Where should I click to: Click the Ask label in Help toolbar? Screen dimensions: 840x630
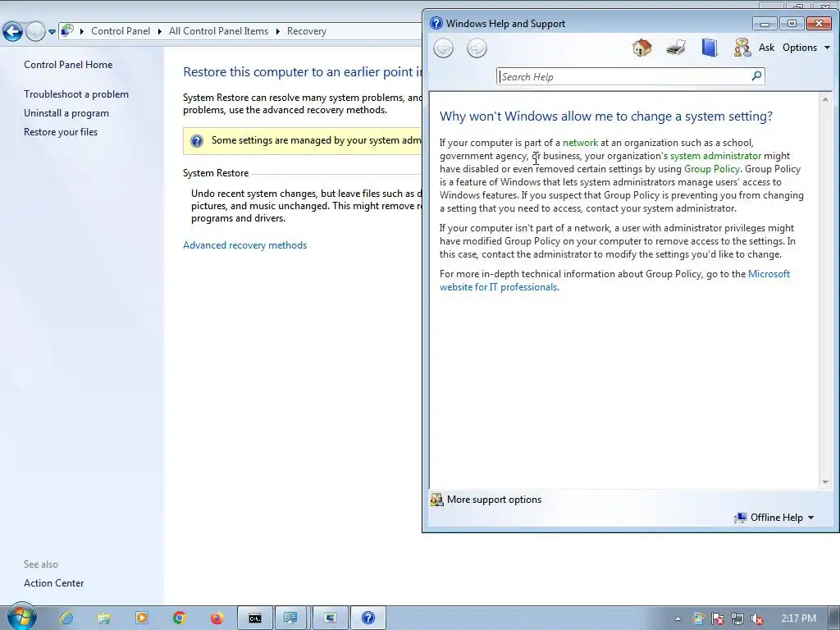766,48
